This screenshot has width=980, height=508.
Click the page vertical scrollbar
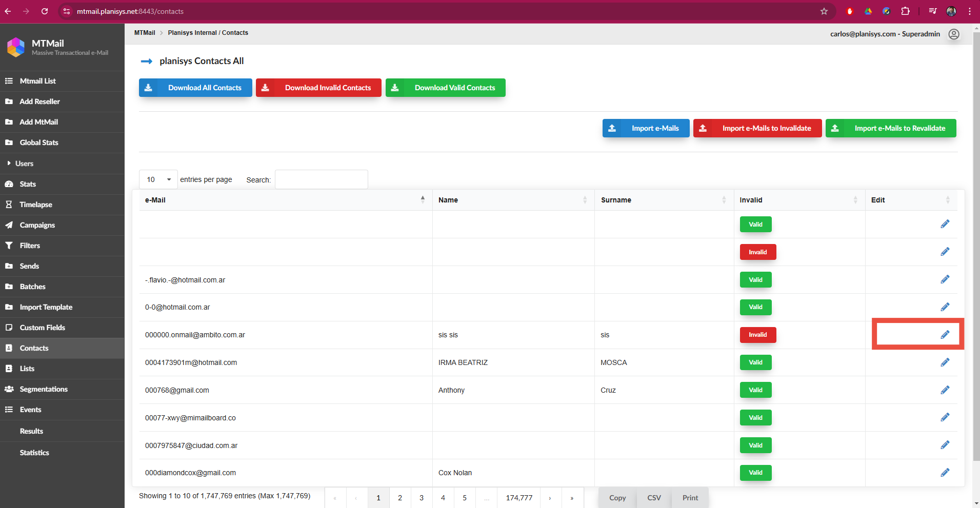tap(975, 256)
